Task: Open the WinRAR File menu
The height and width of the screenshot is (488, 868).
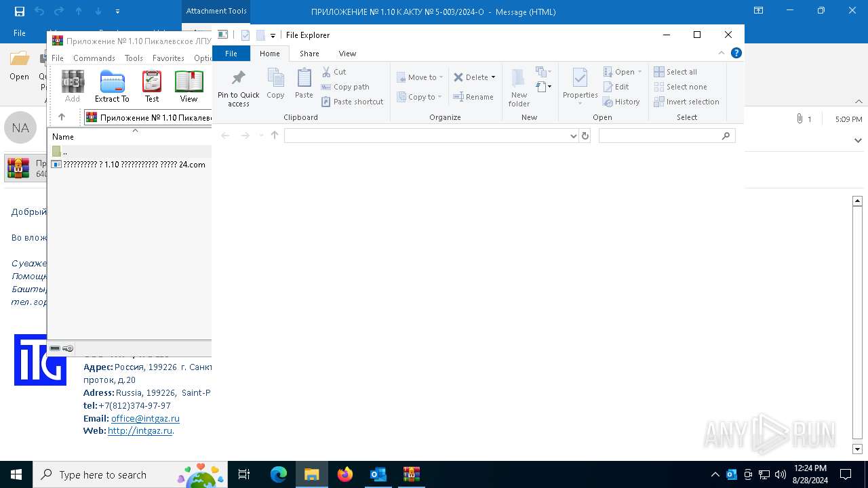Action: click(58, 58)
